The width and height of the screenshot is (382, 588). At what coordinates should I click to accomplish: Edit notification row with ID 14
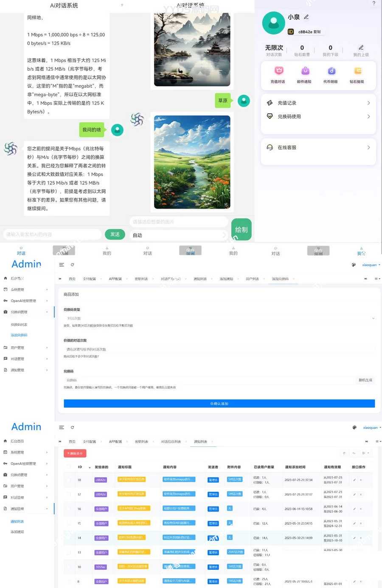[x=354, y=538]
